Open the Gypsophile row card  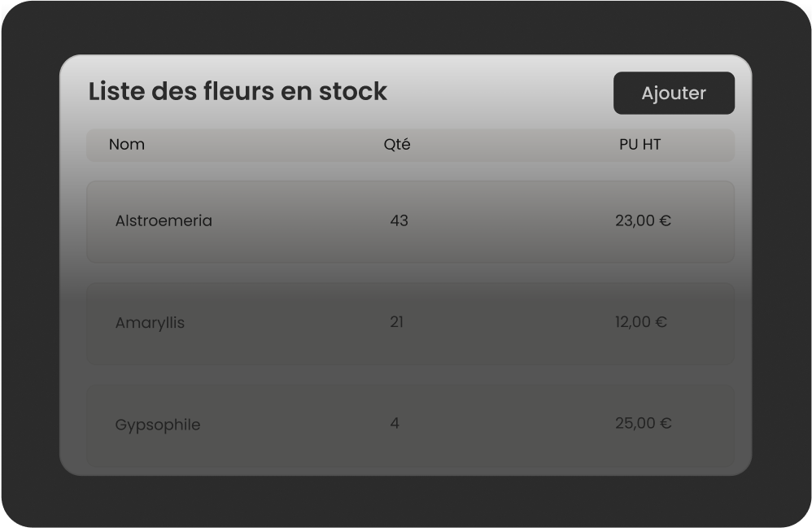click(410, 425)
